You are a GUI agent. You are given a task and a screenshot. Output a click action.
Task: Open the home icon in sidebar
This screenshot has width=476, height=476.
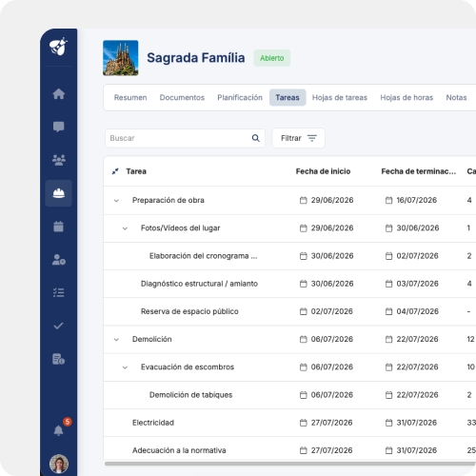click(x=59, y=94)
